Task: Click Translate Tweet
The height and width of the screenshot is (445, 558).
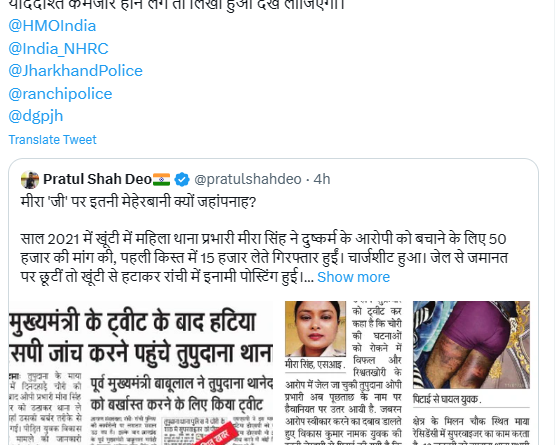Action: [52, 140]
